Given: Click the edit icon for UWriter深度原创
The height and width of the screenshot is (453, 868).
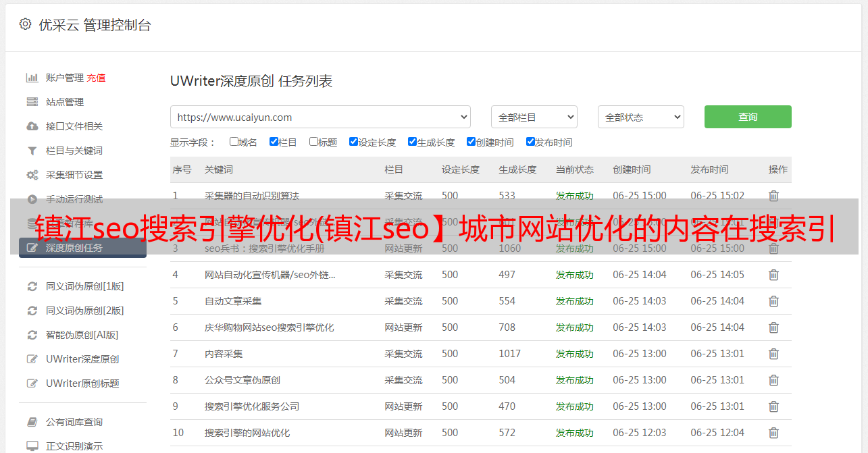Looking at the screenshot, I should click(32, 359).
